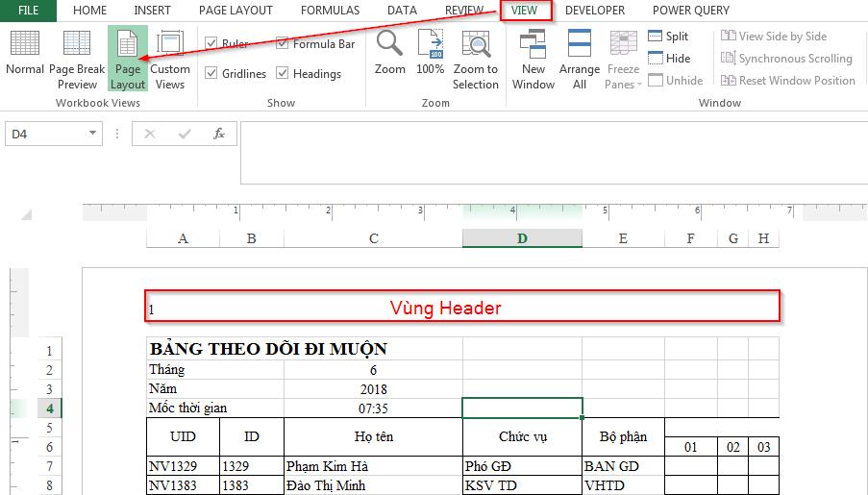
Task: Disable the Formula Bar checkbox
Action: 283,44
